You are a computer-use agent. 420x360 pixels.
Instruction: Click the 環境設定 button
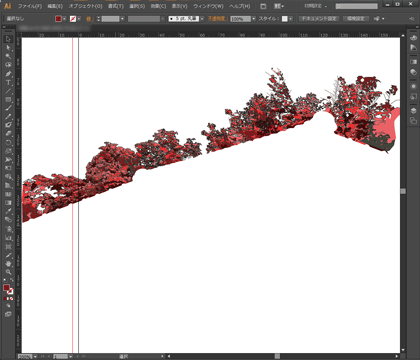(356, 19)
